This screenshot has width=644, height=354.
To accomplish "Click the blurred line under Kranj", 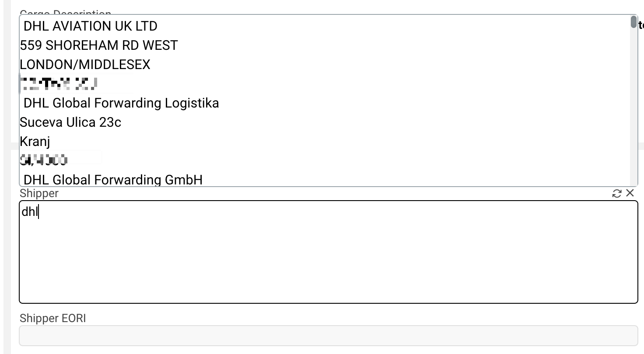I will click(x=44, y=160).
